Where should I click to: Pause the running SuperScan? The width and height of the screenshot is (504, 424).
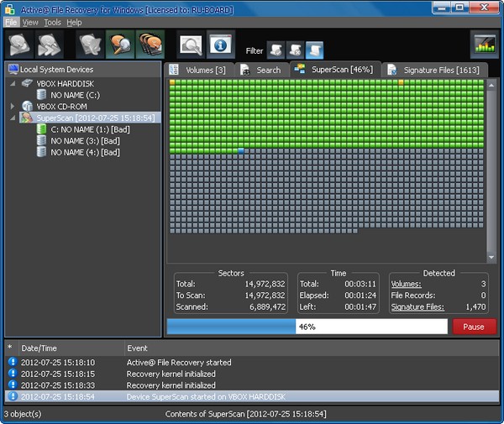474,327
